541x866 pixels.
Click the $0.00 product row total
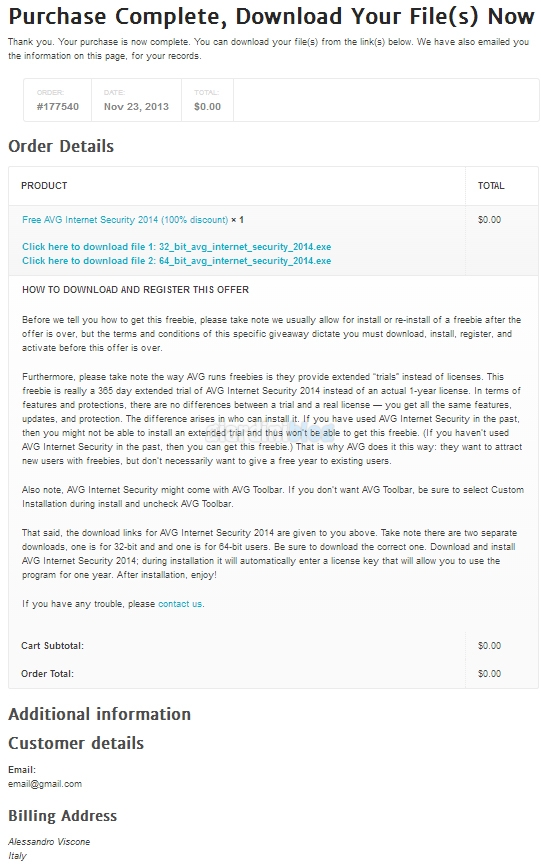click(490, 220)
